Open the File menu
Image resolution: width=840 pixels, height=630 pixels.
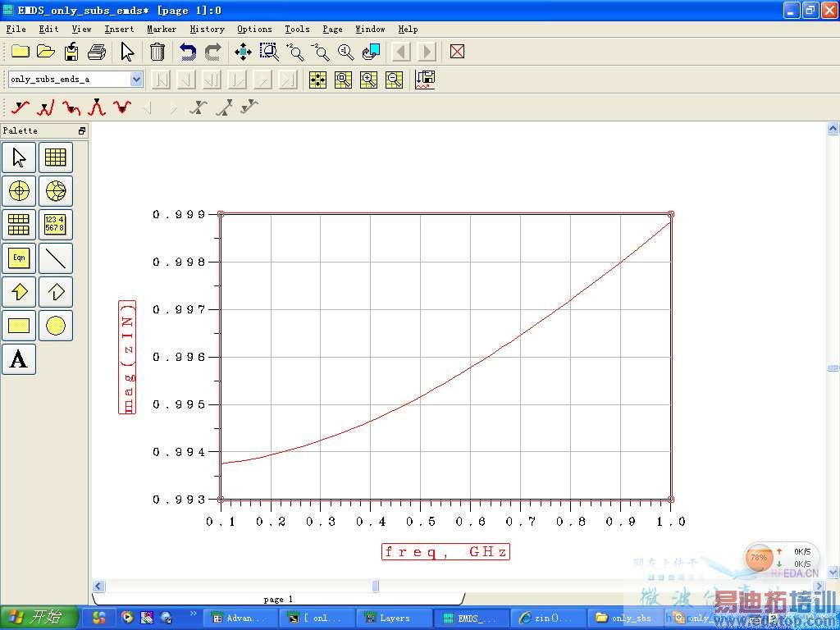[16, 29]
